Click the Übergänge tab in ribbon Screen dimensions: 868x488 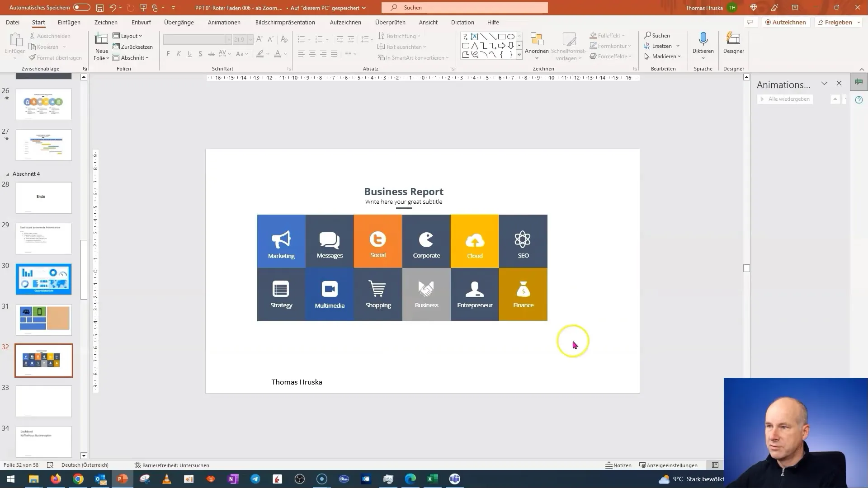[179, 22]
